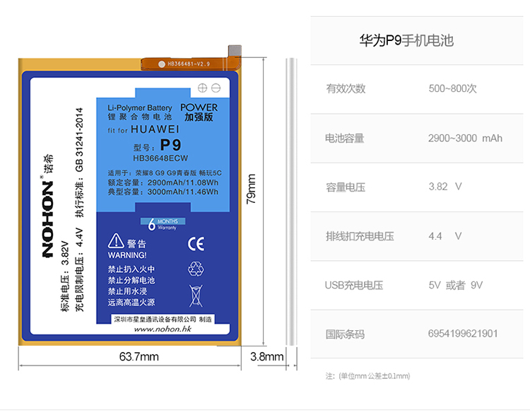The width and height of the screenshot is (530, 420).
Task: Click the 79mm height dimension label
Action: coord(250,189)
